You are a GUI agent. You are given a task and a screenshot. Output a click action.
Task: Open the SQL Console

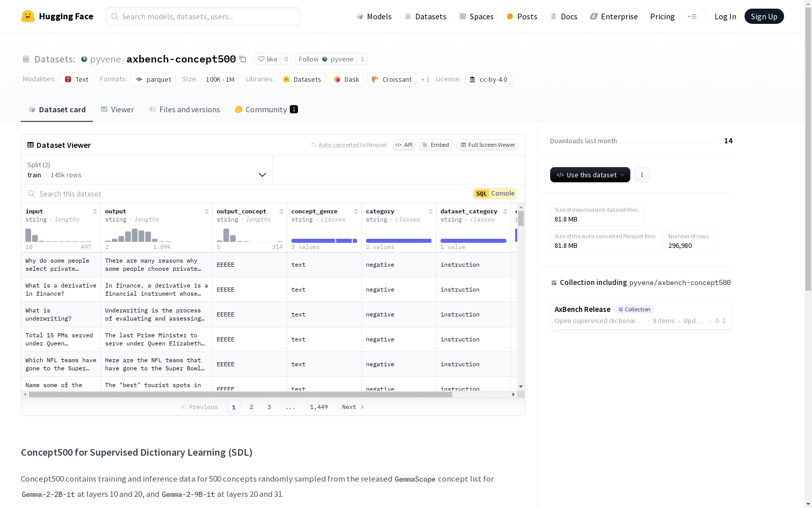(x=495, y=194)
